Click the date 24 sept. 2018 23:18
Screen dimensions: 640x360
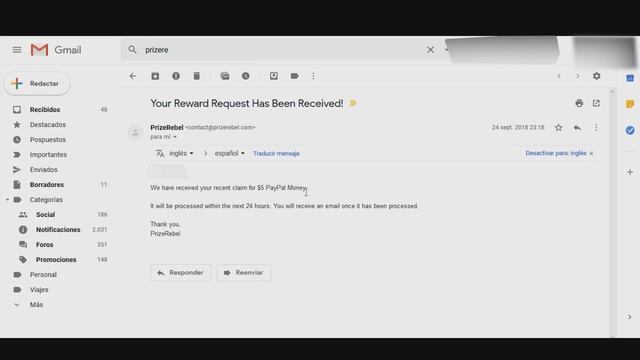point(518,128)
